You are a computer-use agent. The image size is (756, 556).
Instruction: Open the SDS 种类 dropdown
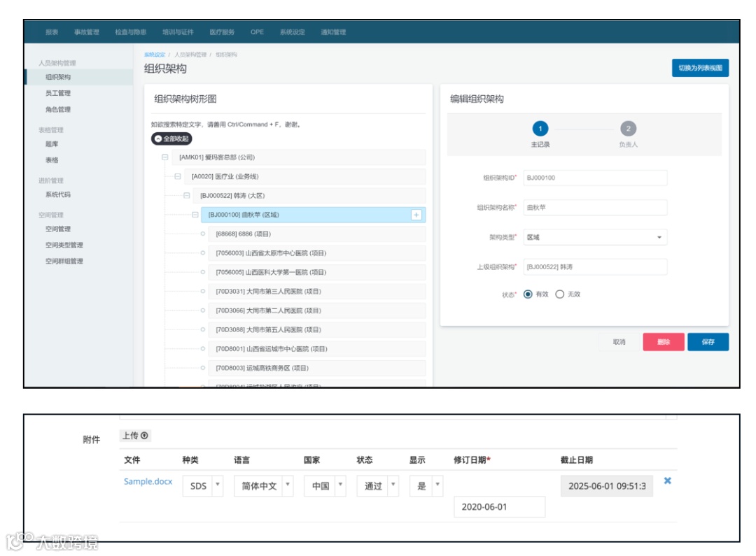coord(203,485)
